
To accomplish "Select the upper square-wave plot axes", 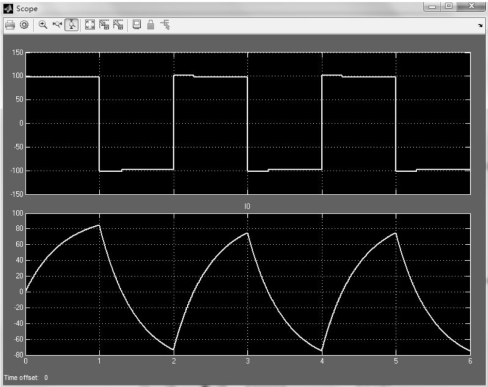I will (x=248, y=123).
